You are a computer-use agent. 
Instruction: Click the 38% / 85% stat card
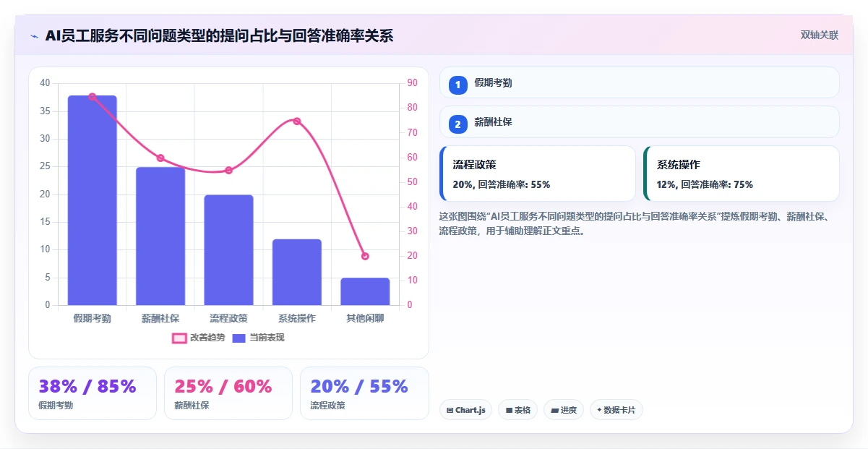tap(93, 393)
